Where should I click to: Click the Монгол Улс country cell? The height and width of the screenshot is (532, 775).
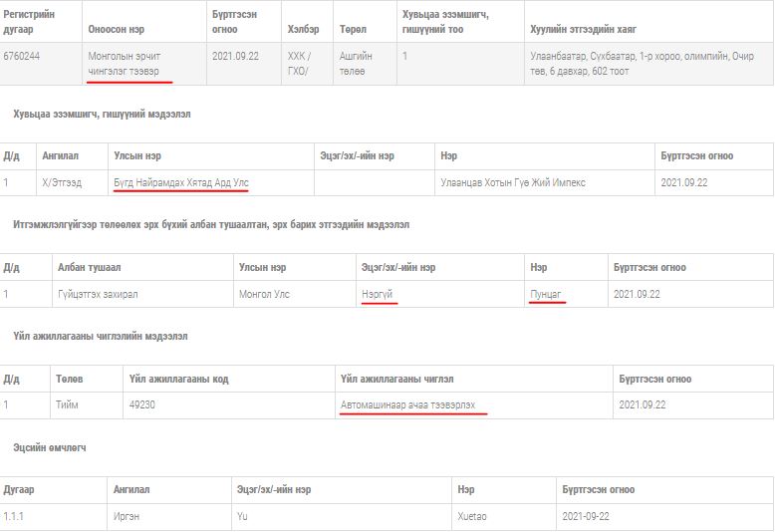click(263, 294)
